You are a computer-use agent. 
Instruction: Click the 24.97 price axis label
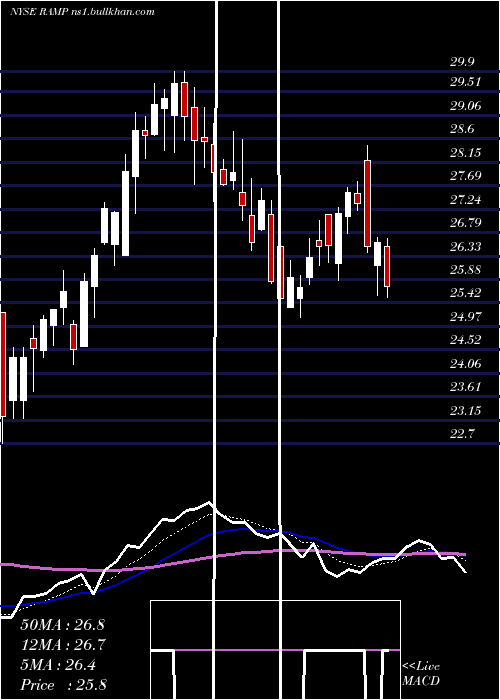(466, 317)
